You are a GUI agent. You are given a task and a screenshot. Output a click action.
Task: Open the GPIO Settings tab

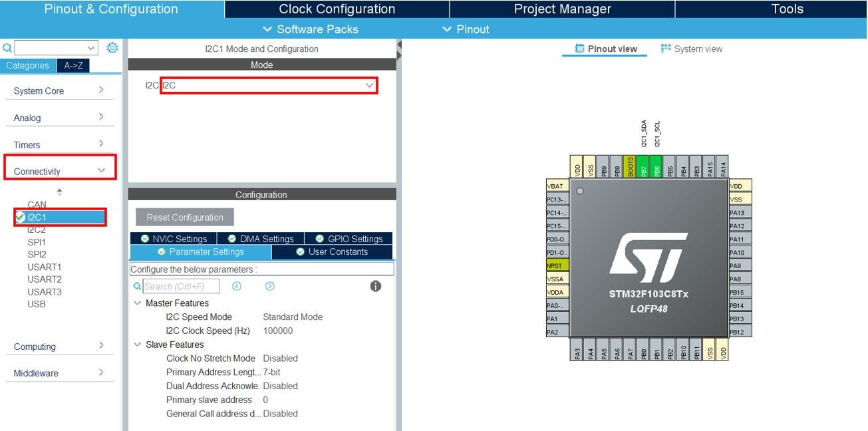click(349, 239)
